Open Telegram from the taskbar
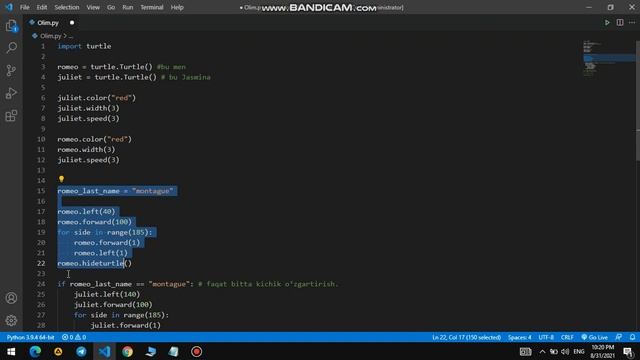The image size is (640, 360). [x=81, y=351]
